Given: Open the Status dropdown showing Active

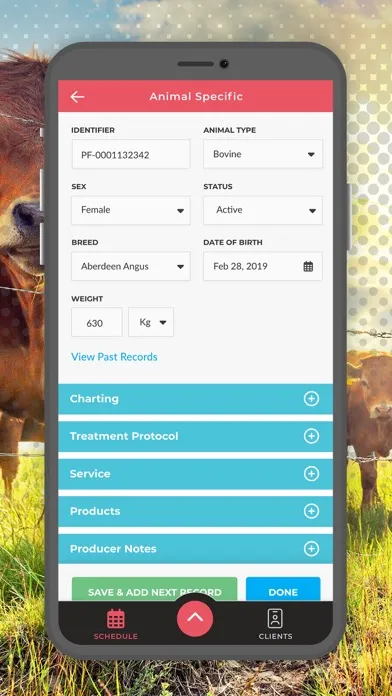Looking at the screenshot, I should pyautogui.click(x=263, y=210).
